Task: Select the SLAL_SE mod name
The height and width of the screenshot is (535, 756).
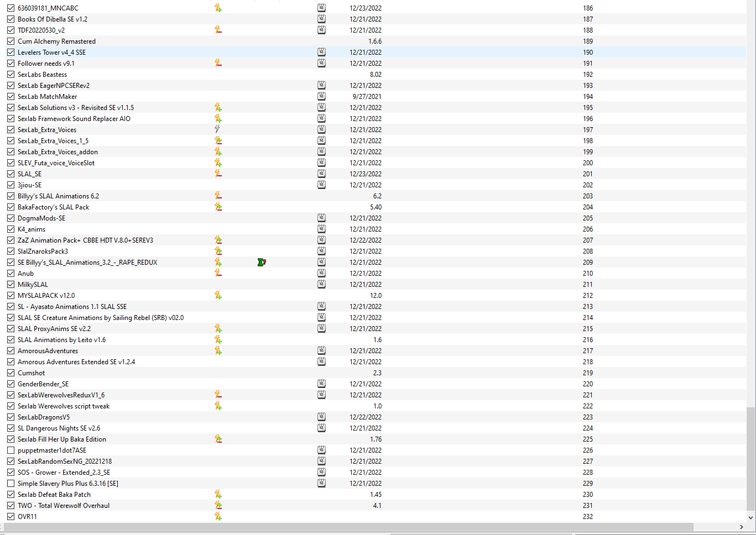Action: [29, 174]
